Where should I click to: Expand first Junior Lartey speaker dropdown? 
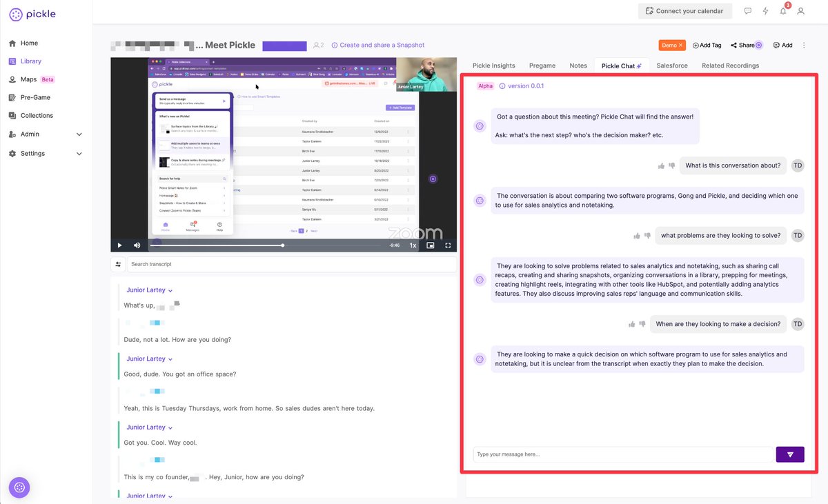(x=170, y=291)
